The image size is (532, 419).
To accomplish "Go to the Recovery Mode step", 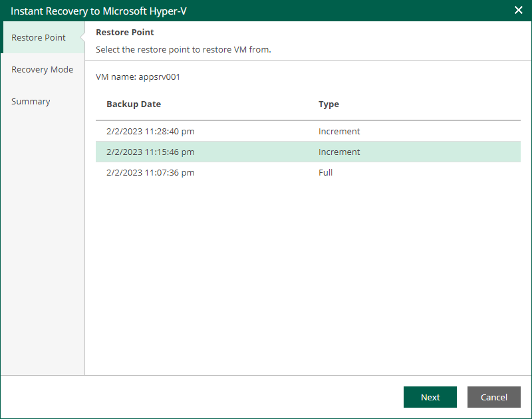I will pos(43,69).
